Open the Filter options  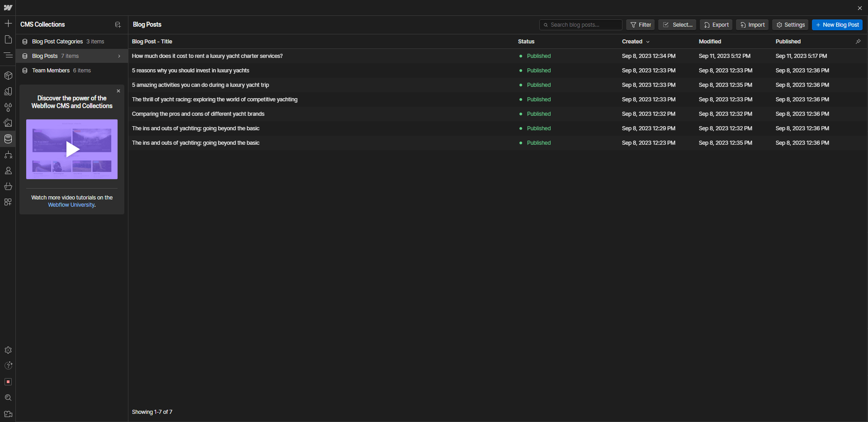click(640, 25)
